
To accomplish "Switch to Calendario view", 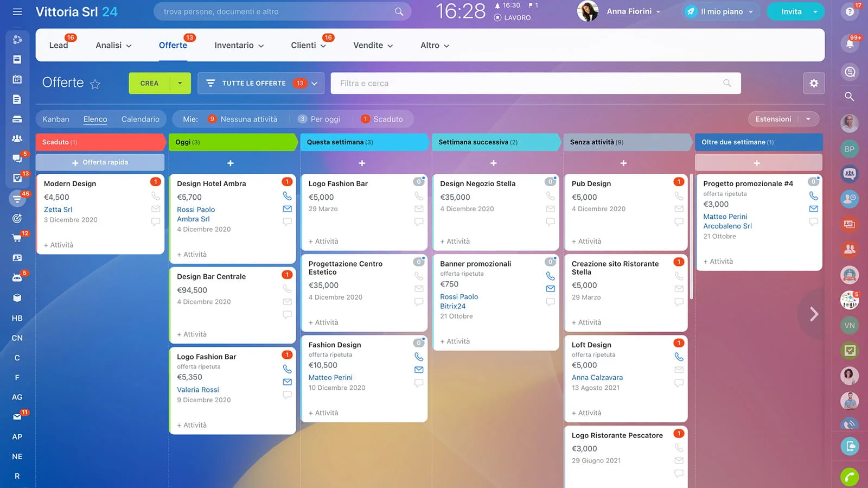I will 141,119.
